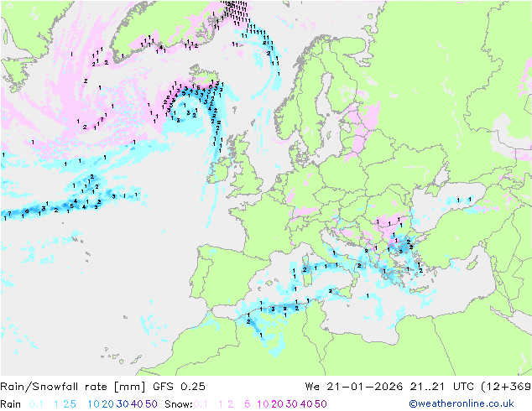Click the snow legend value 50
The width and height of the screenshot is (532, 411).
click(321, 404)
